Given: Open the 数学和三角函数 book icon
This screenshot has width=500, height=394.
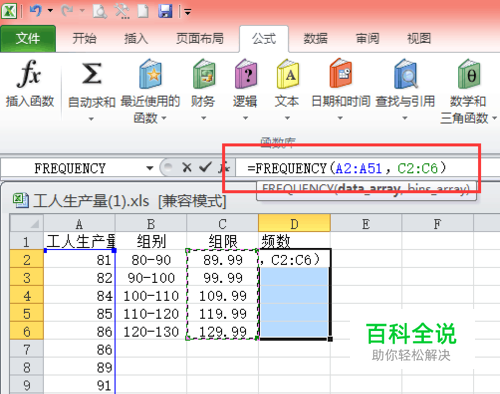Looking at the screenshot, I should click(469, 74).
